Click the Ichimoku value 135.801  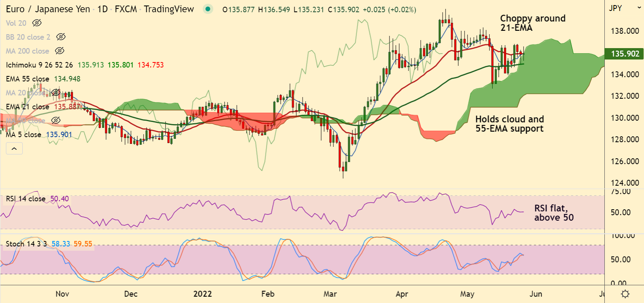click(121, 65)
